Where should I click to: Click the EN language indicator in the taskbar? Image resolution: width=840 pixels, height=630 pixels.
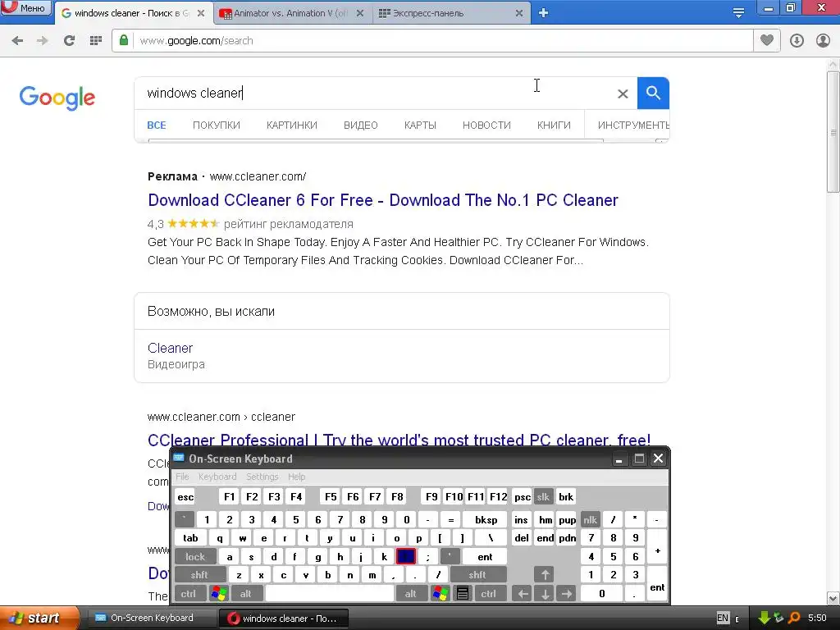point(723,618)
